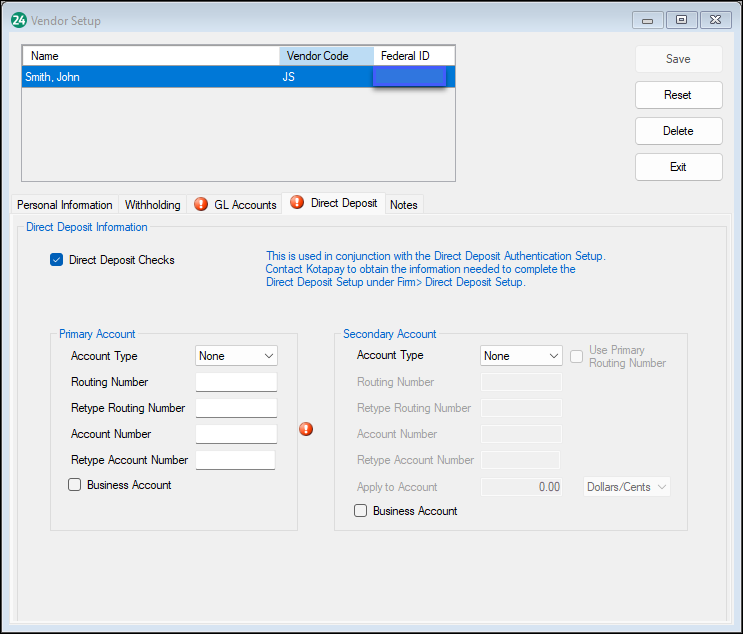This screenshot has width=743, height=634.
Task: Enable Business Account under Primary Account
Action: point(75,485)
